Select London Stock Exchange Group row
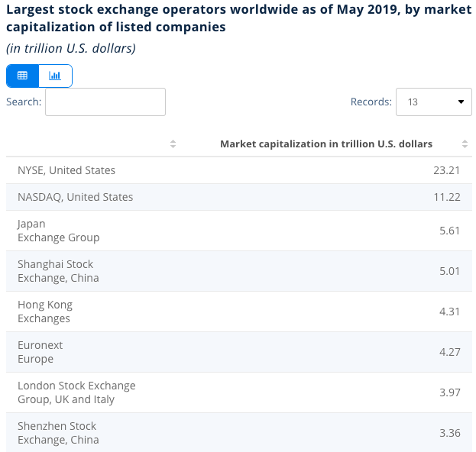This screenshot has width=476, height=452. (x=239, y=392)
